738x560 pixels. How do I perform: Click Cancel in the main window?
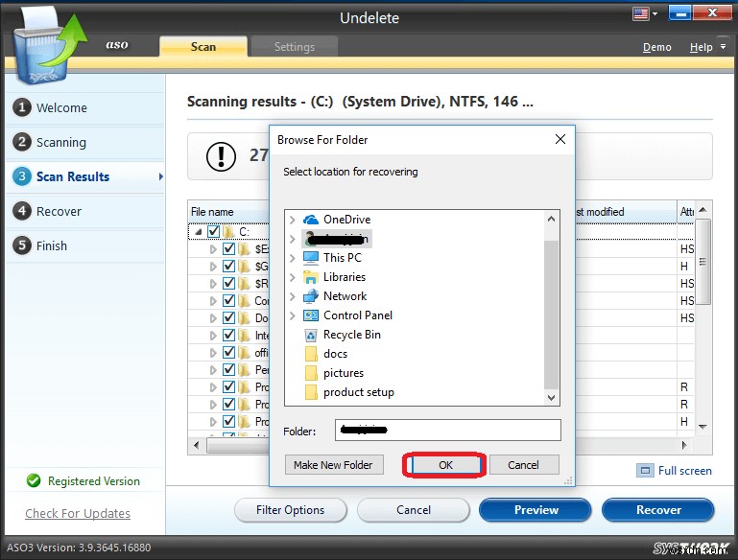tap(414, 510)
